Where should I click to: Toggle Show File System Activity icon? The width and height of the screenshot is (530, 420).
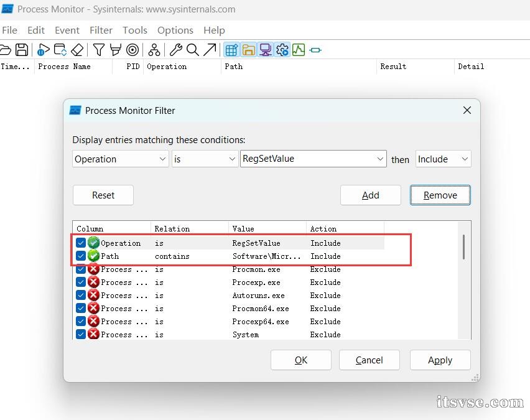click(248, 50)
